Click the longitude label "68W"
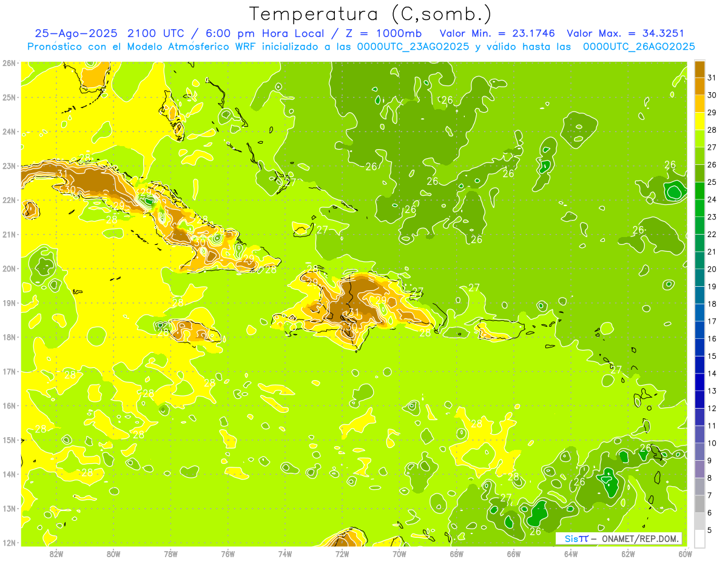Viewport: 728px width, 562px height. pos(456,554)
